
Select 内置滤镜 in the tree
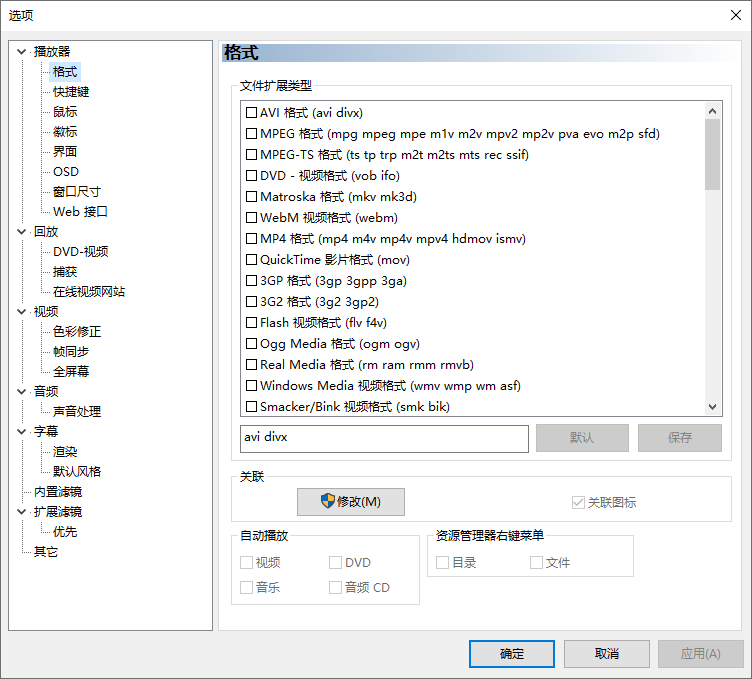(x=57, y=491)
